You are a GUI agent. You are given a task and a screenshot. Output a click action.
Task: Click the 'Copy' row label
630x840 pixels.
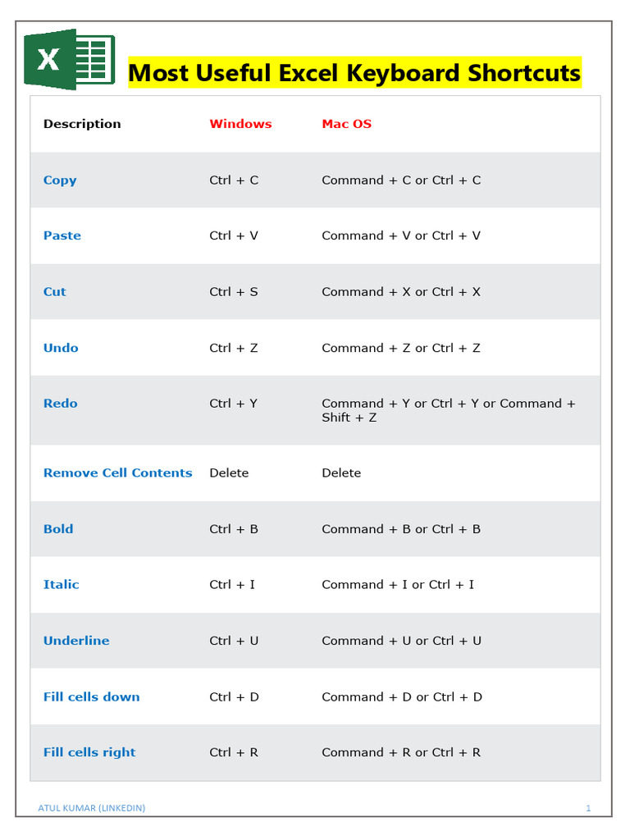pyautogui.click(x=60, y=180)
